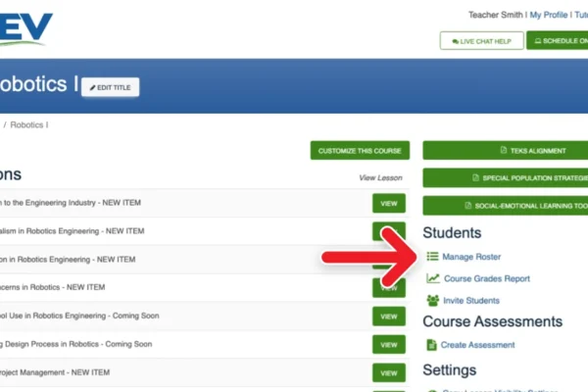Screen dimensions: 588x392
Task: Open Create Assessment link
Action: (477, 345)
